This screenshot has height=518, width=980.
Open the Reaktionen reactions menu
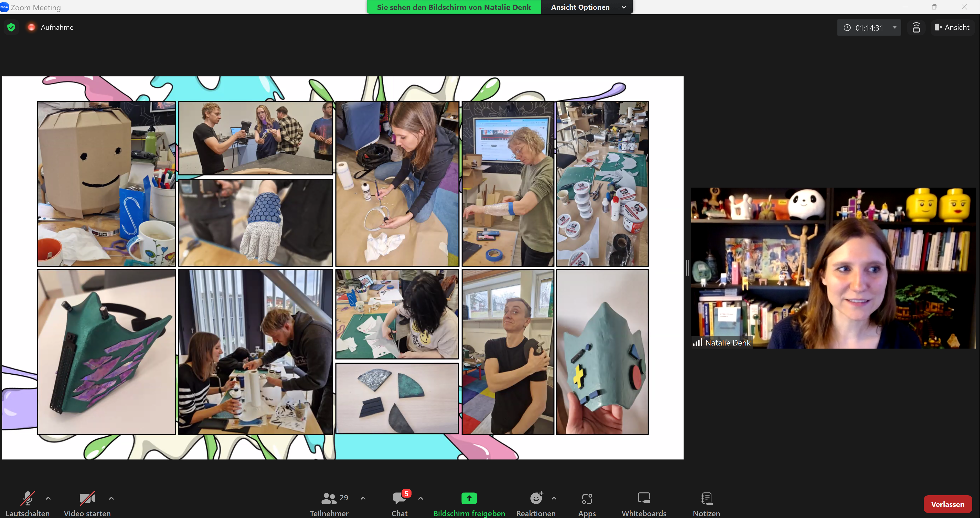pyautogui.click(x=536, y=504)
